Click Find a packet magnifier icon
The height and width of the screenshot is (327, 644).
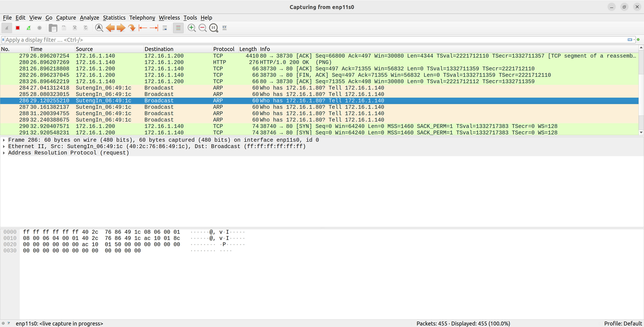(x=99, y=28)
